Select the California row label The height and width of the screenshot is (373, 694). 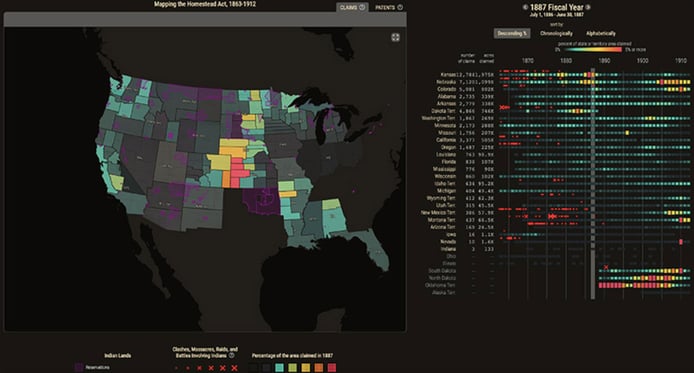coord(446,140)
